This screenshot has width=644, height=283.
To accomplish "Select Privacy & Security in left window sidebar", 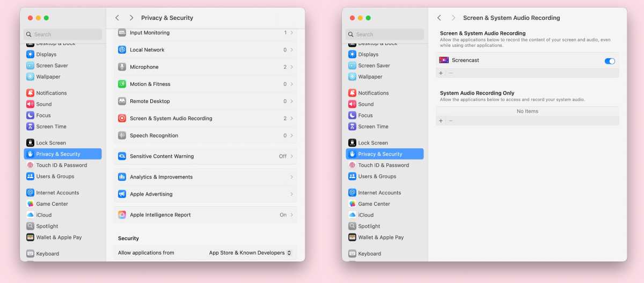I will point(63,154).
